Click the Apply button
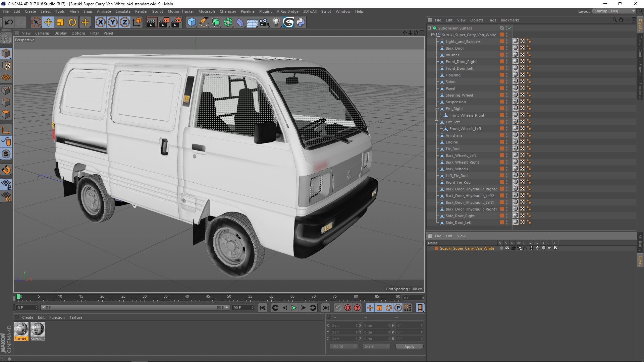 (x=409, y=347)
